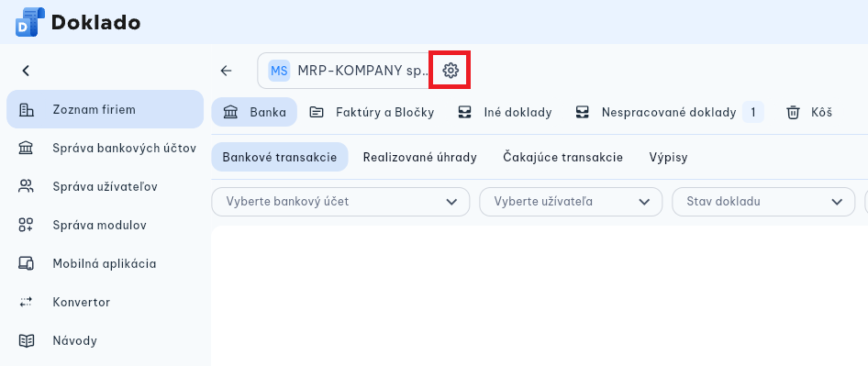Click the Doklado logo icon
868x366 pixels.
[x=30, y=22]
